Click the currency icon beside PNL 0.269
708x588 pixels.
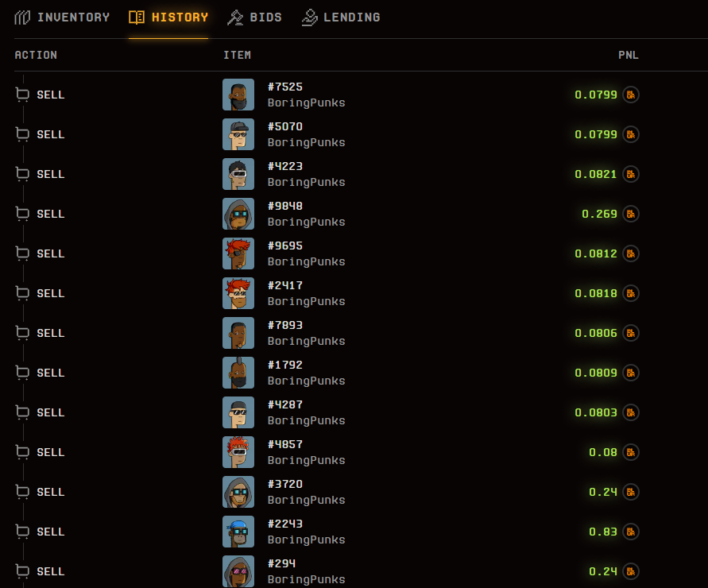coord(631,214)
